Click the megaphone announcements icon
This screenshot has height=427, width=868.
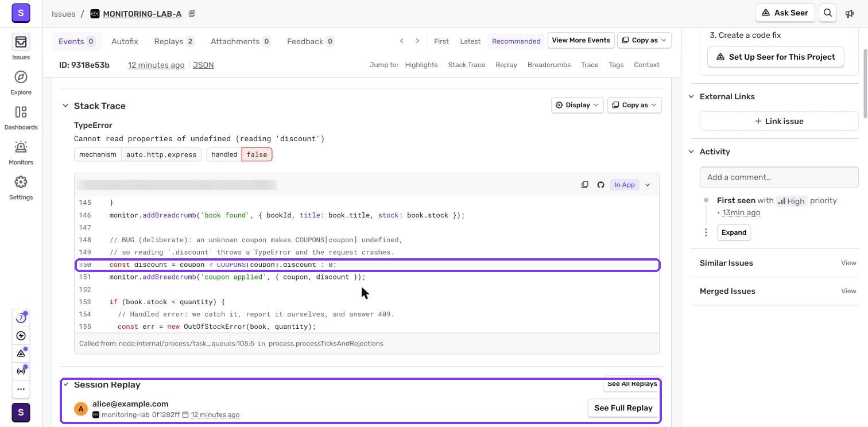[x=850, y=13]
